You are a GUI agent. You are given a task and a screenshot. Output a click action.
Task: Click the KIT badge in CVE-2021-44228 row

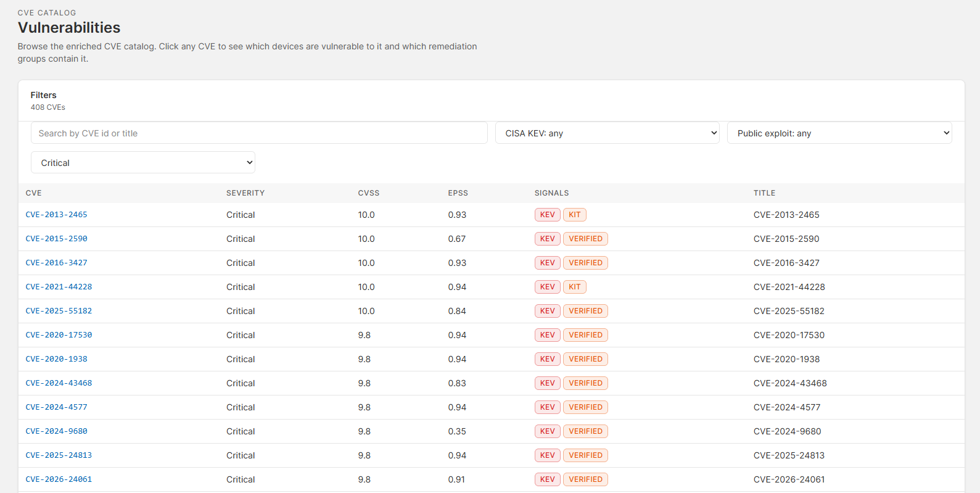click(x=575, y=287)
